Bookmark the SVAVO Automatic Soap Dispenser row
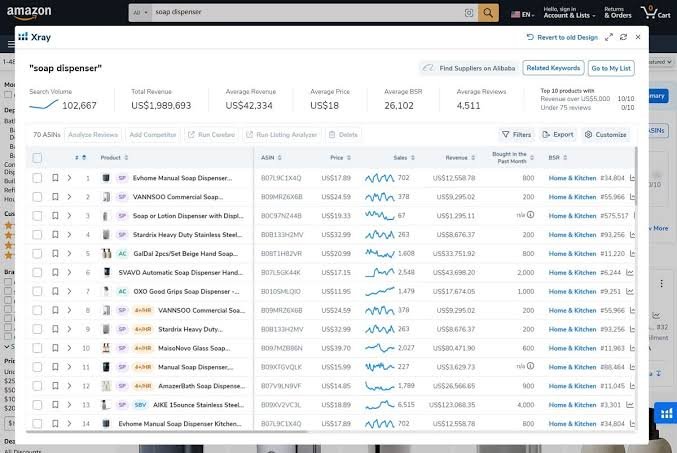The height and width of the screenshot is (453, 677). coord(55,272)
